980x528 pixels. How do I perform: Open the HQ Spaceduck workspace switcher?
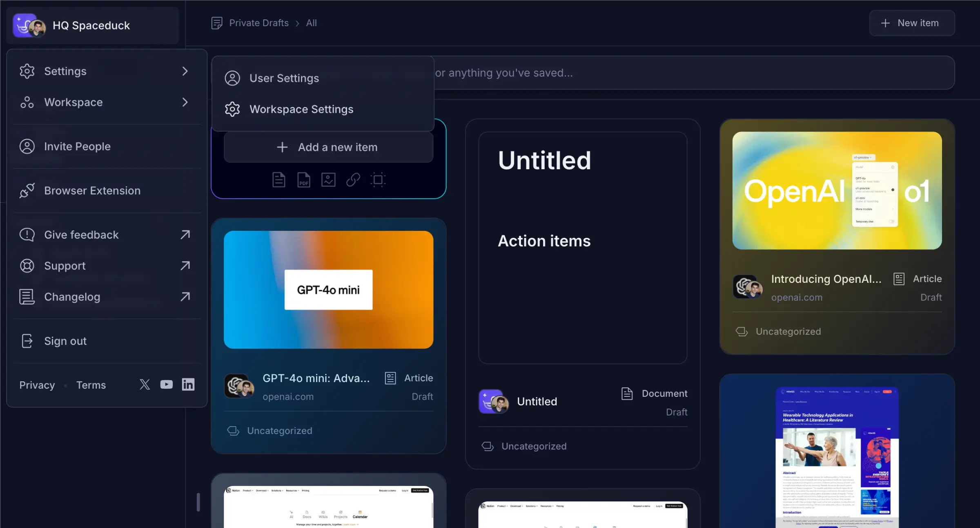93,25
